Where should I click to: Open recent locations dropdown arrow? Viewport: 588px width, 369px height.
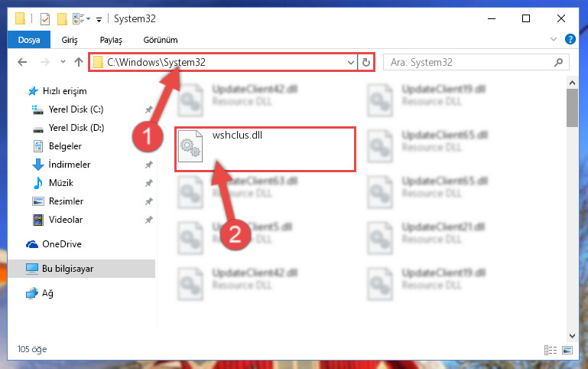coord(63,62)
